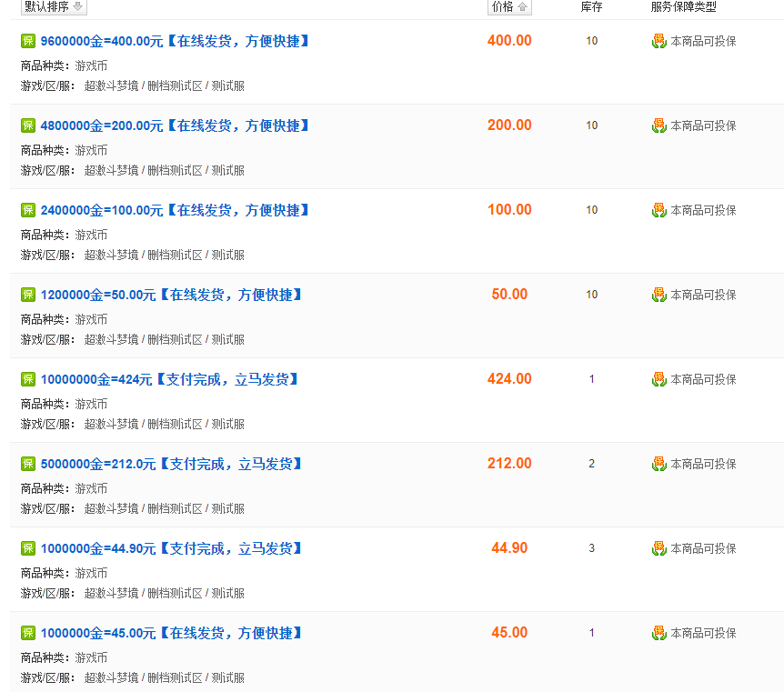Screen dimensions: 784x692
Task: Click the 价格 sort arrow to reorder by price
Action: [520, 7]
